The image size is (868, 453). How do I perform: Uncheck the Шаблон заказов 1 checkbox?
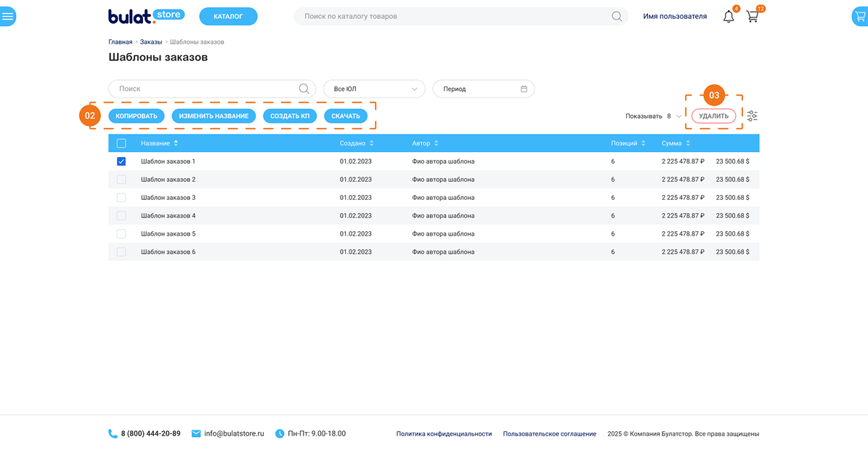[121, 161]
